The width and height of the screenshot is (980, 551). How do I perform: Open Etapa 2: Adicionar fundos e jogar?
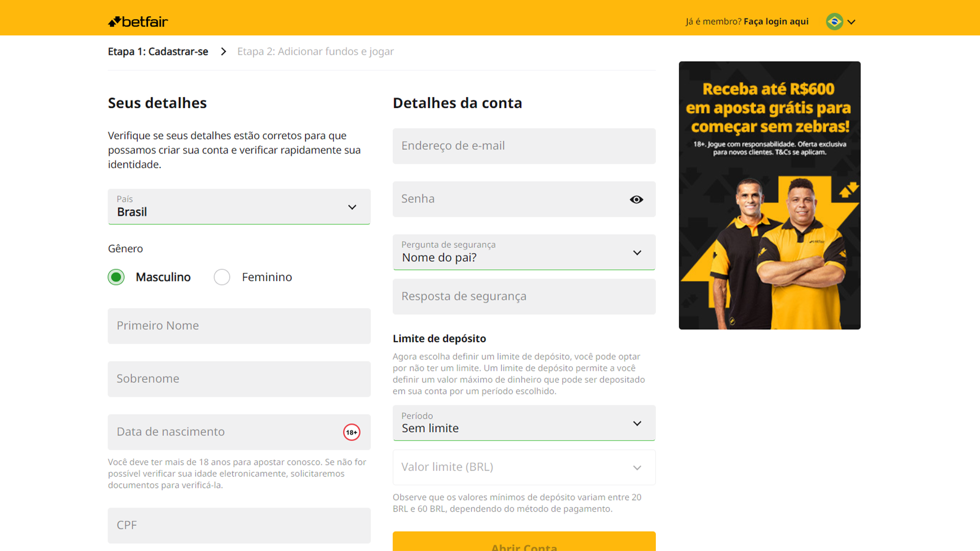pos(315,51)
